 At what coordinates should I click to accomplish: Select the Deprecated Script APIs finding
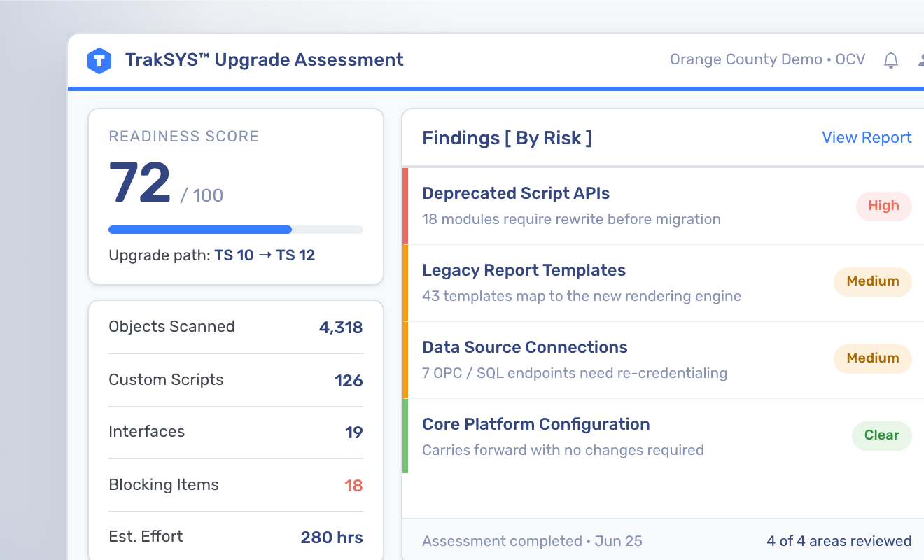663,206
